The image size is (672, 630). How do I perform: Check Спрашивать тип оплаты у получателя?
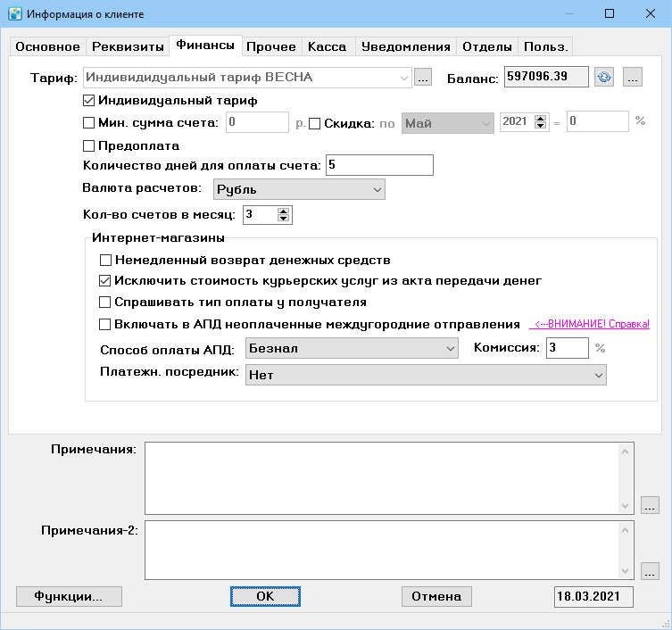tap(105, 303)
